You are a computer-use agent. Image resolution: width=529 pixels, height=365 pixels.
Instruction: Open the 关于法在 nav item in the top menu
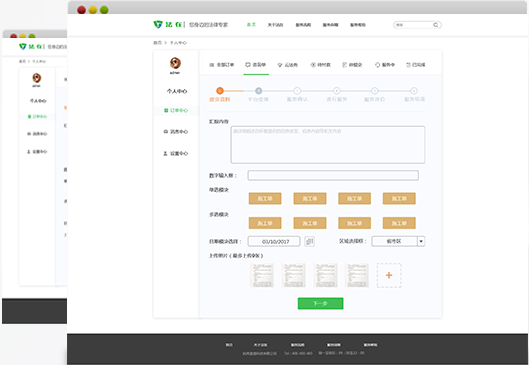coord(275,25)
